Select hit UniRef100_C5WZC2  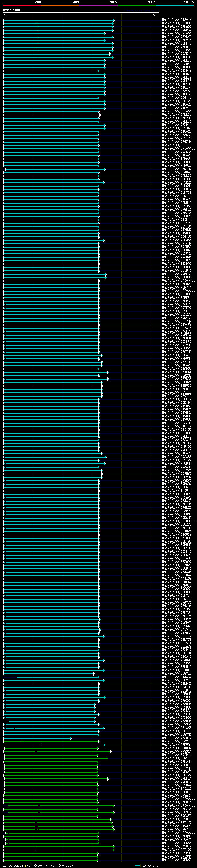click(177, 524)
